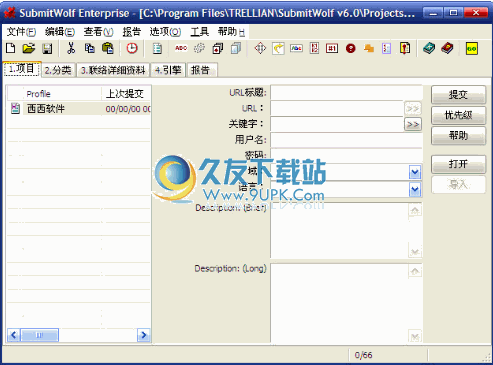
Task: Click into the URL标题 input field
Action: coord(346,92)
